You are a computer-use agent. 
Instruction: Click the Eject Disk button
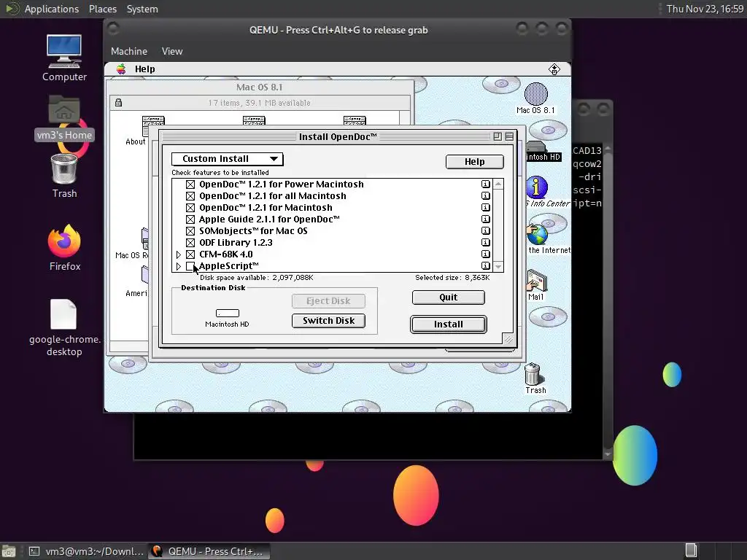(x=329, y=301)
